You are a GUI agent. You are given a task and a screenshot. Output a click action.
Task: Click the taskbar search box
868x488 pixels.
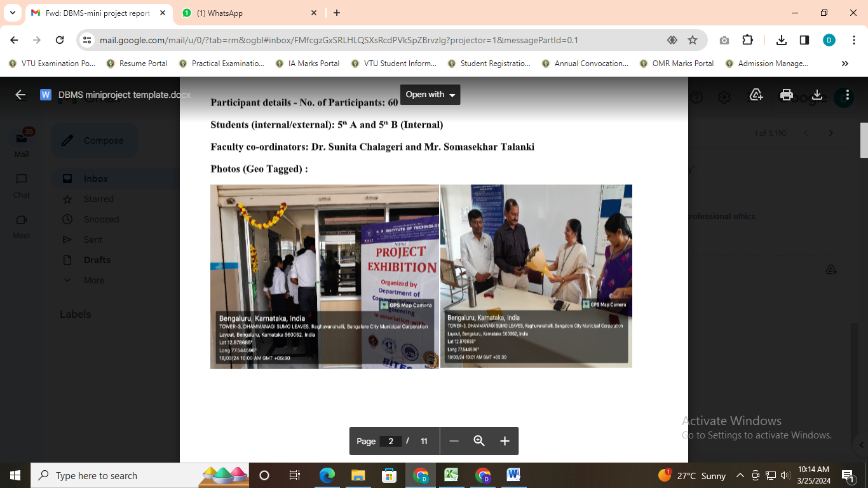click(x=140, y=475)
